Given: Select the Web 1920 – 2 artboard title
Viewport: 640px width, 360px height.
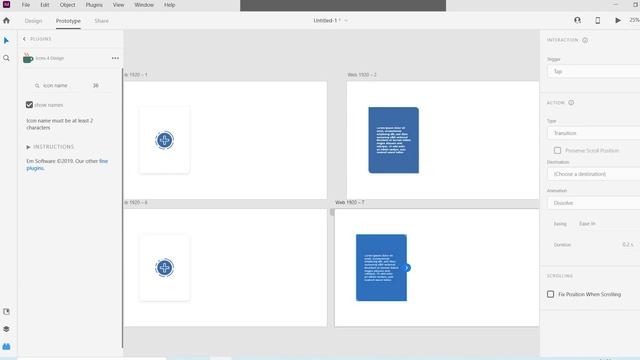Looking at the screenshot, I should point(362,75).
